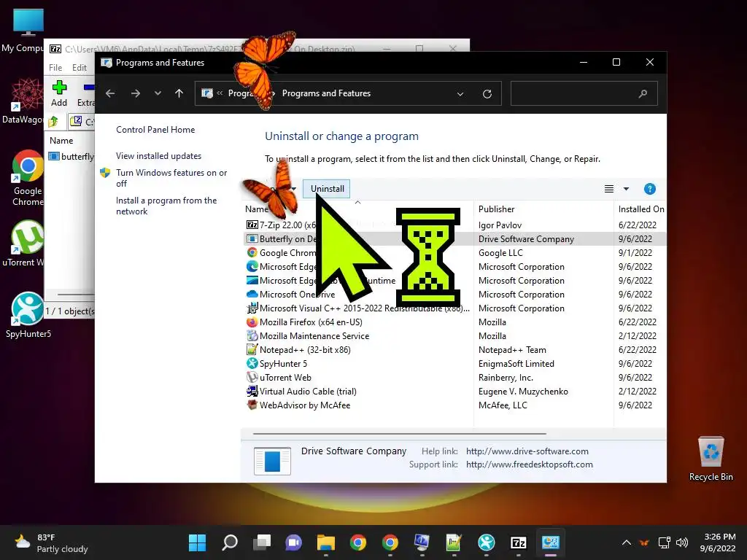Screen dimensions: 747x560
Task: Click Igor Pavlov publisher cell
Action: 500,225
